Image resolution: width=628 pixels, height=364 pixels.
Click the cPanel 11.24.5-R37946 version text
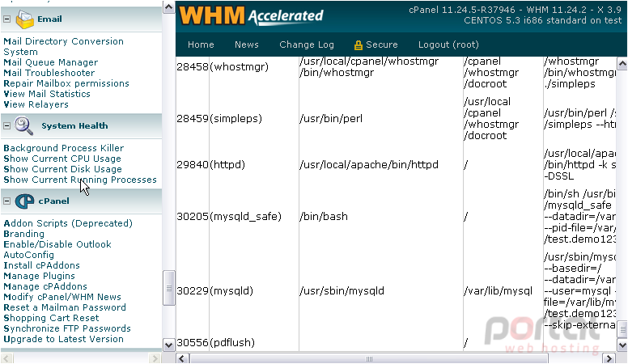462,10
